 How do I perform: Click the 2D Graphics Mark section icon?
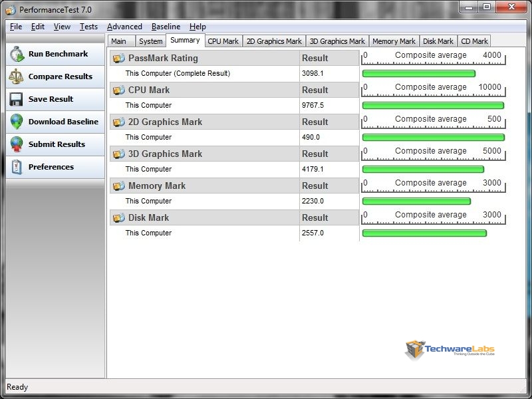pyautogui.click(x=119, y=122)
